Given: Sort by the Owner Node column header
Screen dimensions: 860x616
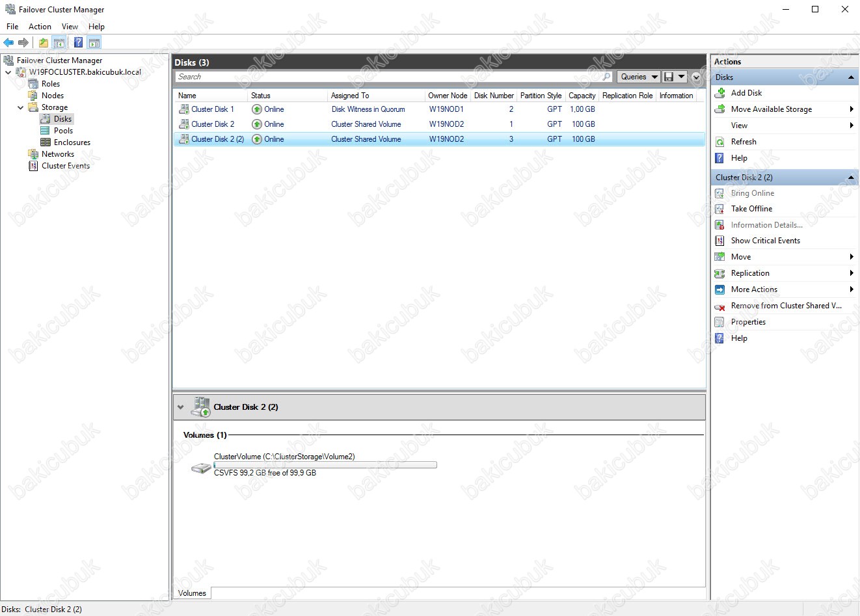Looking at the screenshot, I should (x=448, y=96).
